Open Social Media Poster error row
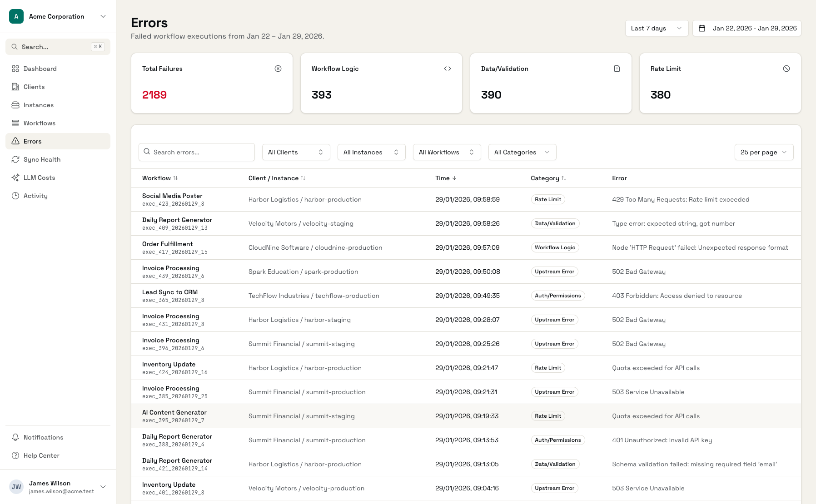Image resolution: width=816 pixels, height=504 pixels. pyautogui.click(x=172, y=196)
